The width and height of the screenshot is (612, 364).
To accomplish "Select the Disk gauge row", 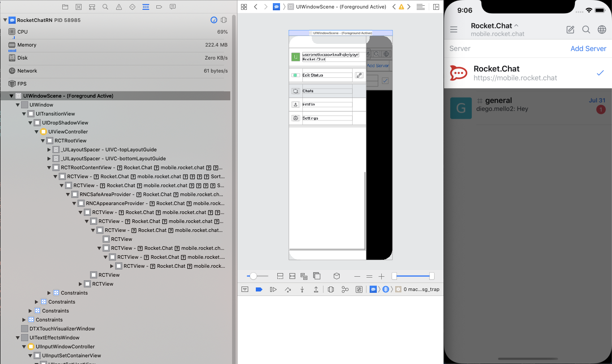I will pos(118,58).
